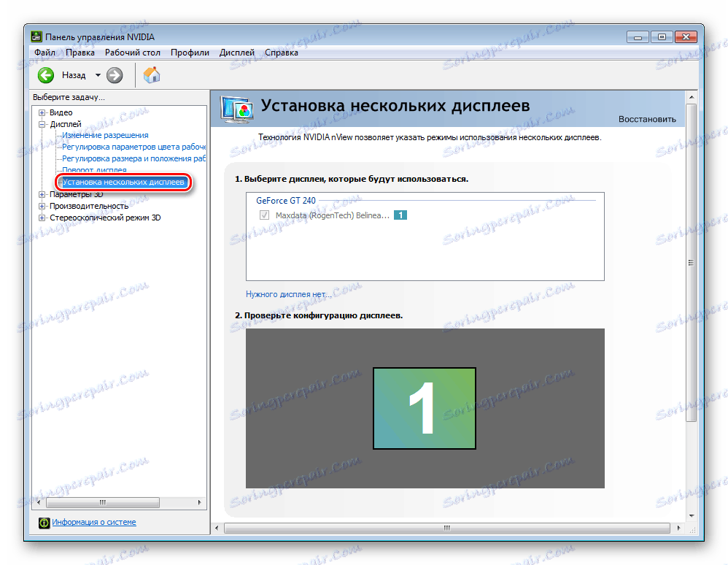Viewport: 728px width, 565px height.
Task: Click the grey Forward arrow icon
Action: coord(115,74)
